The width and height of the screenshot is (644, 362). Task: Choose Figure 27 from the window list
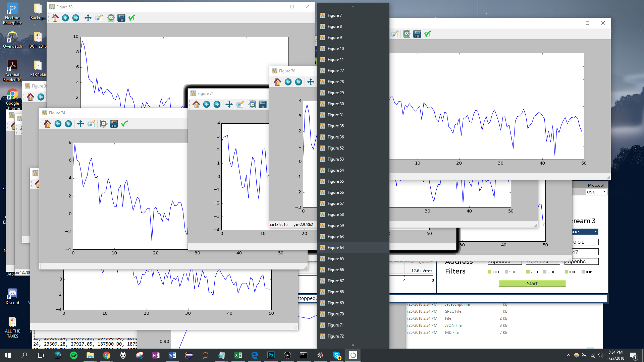point(336,71)
